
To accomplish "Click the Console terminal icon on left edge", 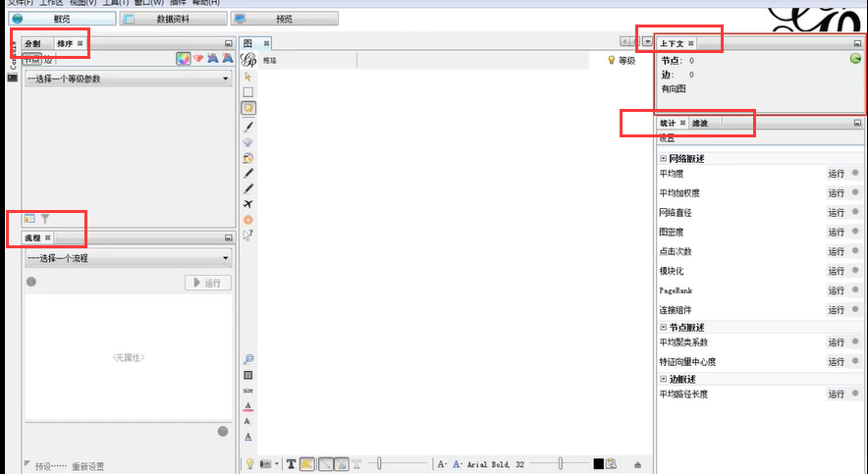I will coord(12,78).
